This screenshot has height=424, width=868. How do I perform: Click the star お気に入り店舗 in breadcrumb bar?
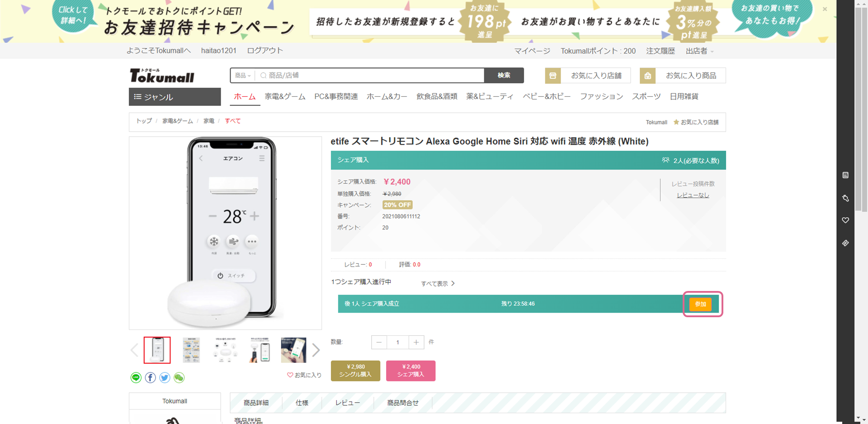coord(696,122)
